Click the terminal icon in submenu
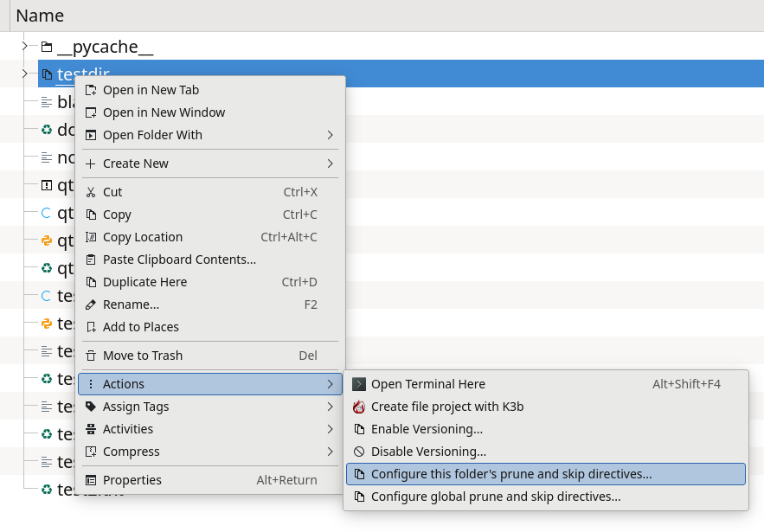This screenshot has height=532, width=764. click(359, 384)
